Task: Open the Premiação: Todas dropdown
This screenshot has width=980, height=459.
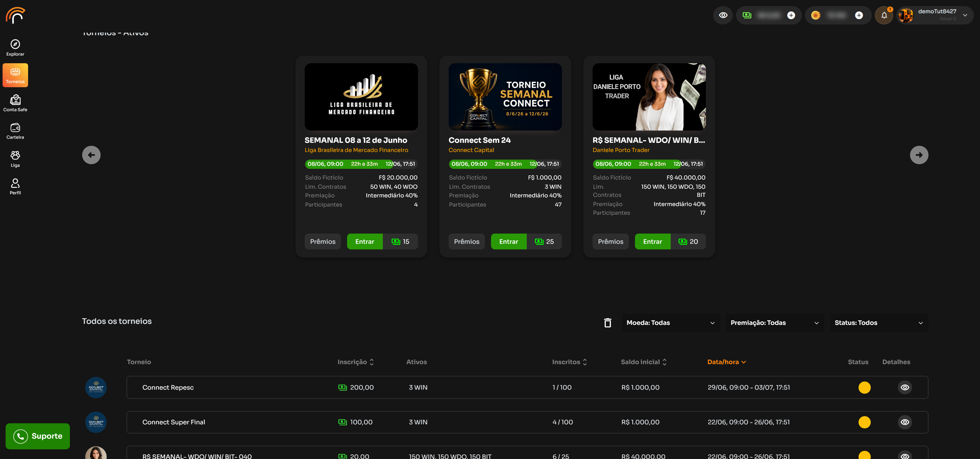Action: coord(775,323)
